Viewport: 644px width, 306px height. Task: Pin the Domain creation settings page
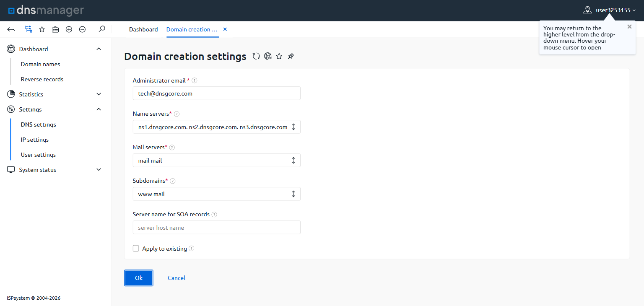coord(291,56)
